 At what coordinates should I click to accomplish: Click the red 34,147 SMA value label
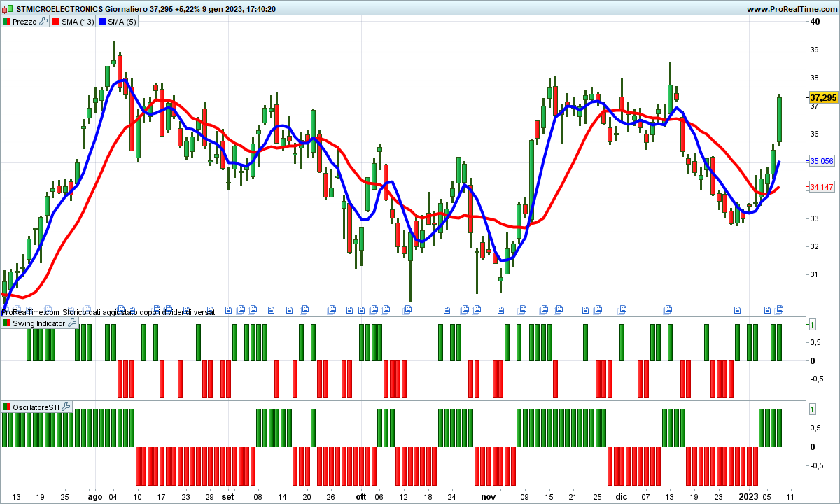tap(822, 187)
